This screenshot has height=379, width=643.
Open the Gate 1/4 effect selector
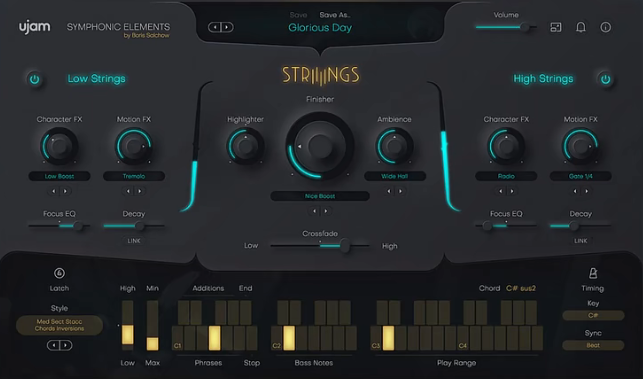coord(581,176)
